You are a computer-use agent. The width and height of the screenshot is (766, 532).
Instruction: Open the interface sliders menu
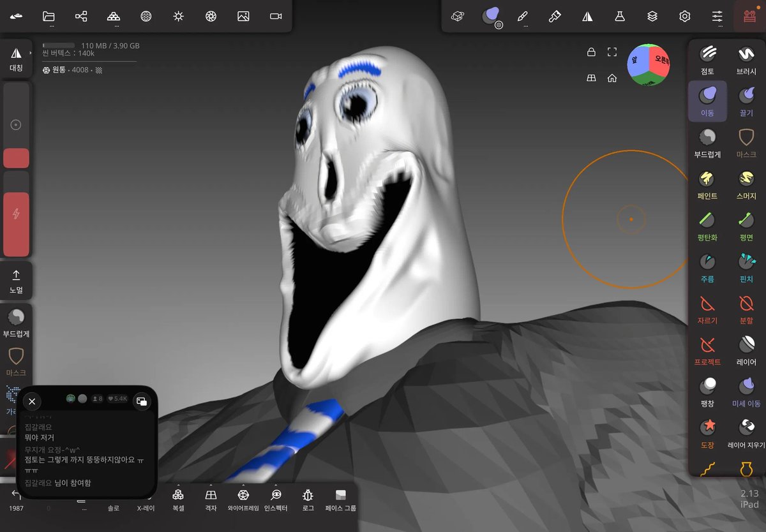pos(717,16)
